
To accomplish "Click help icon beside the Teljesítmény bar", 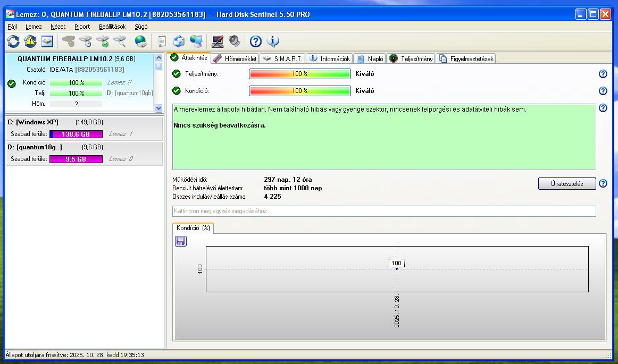I will [603, 74].
